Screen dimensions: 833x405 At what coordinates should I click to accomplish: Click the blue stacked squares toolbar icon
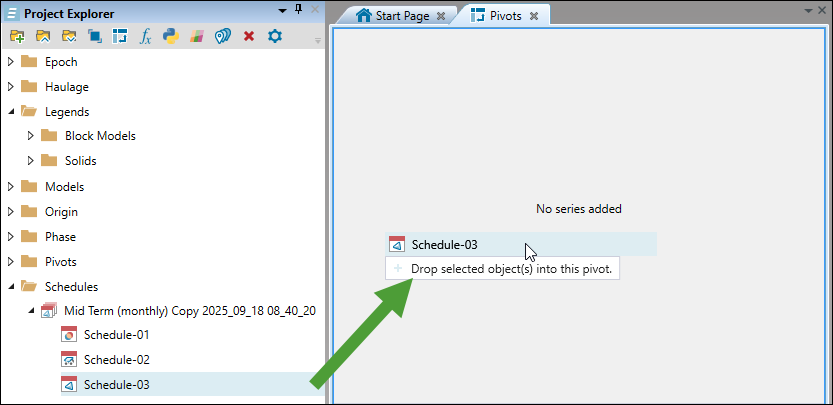[x=95, y=37]
